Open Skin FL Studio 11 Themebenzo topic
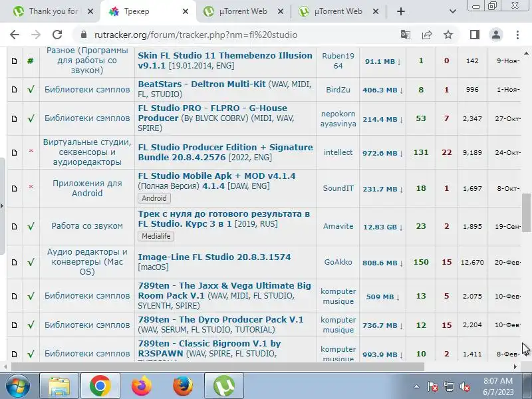 (225, 61)
